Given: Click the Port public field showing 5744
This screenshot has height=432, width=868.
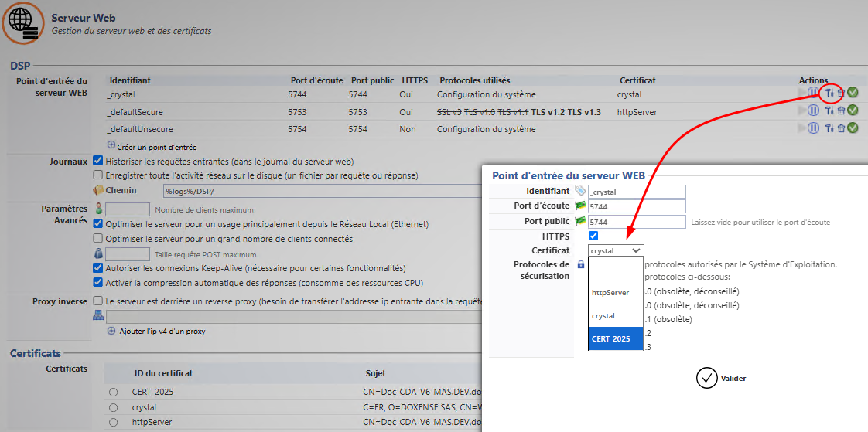Looking at the screenshot, I should [x=637, y=222].
